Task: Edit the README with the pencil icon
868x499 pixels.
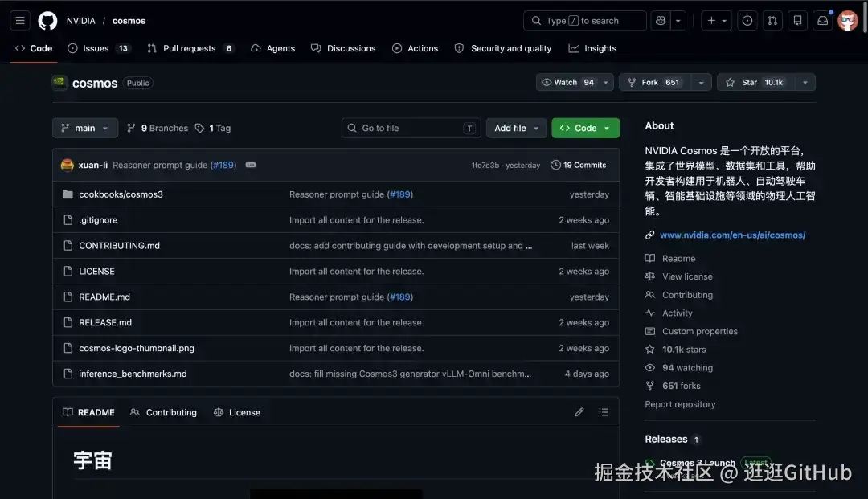Action: tap(579, 412)
